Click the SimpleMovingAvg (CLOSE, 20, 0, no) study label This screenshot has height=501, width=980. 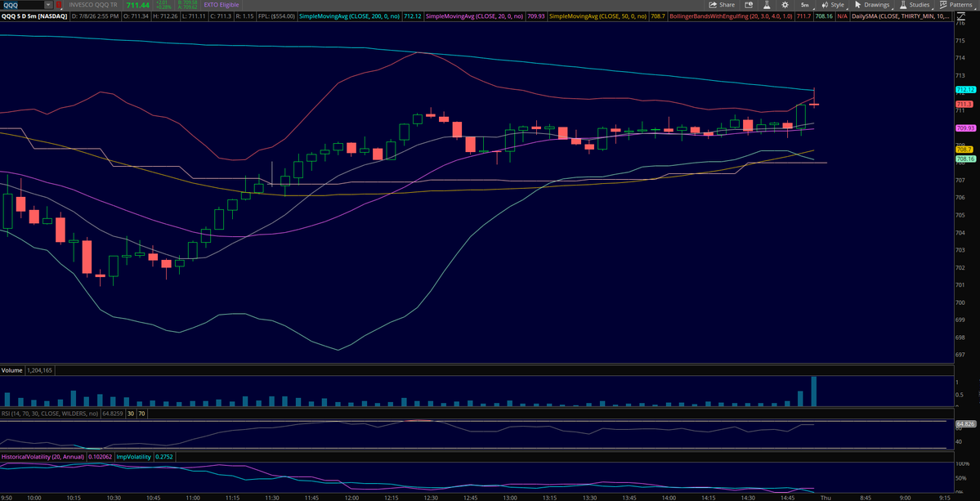click(475, 15)
